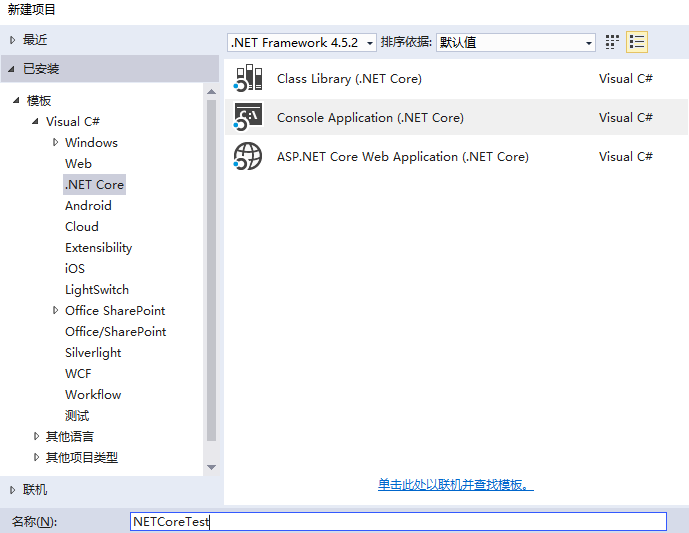Select ASP.NET Core Web Application template name
This screenshot has height=533, width=689.
pyautogui.click(x=403, y=157)
